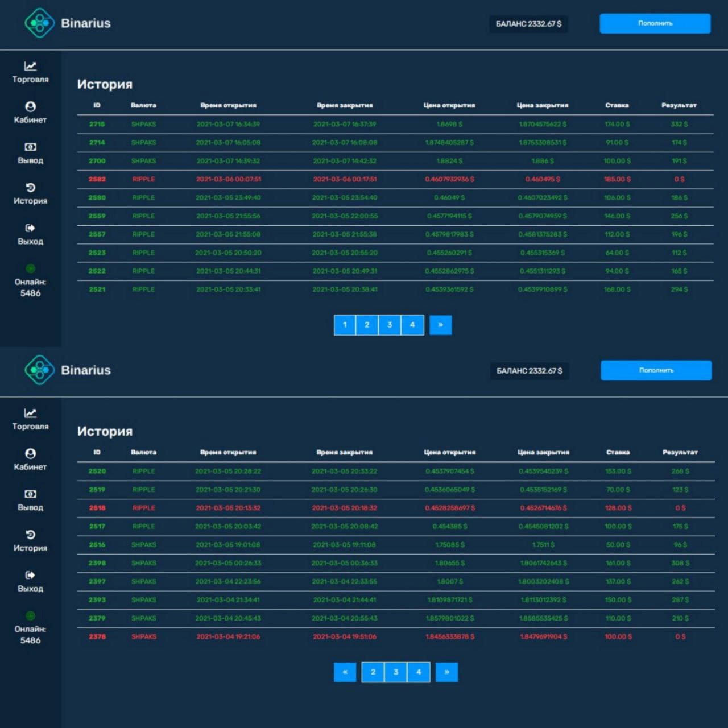Open Вывод money icon beside the 2715 table
The height and width of the screenshot is (728, 728).
pyautogui.click(x=30, y=147)
